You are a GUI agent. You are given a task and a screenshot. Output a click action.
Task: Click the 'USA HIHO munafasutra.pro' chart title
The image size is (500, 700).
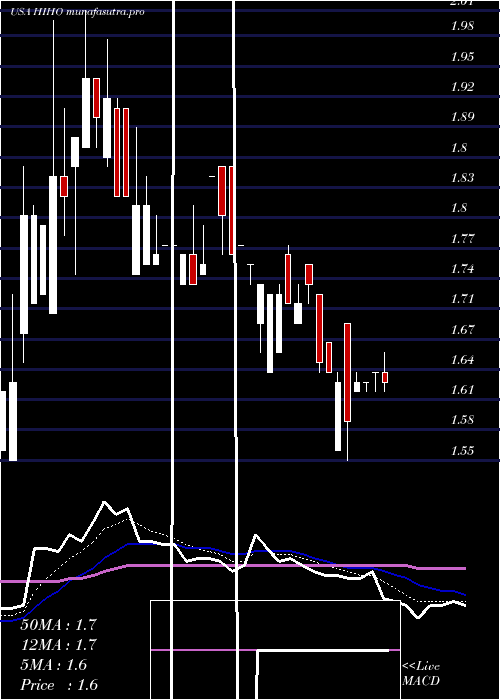(x=77, y=12)
